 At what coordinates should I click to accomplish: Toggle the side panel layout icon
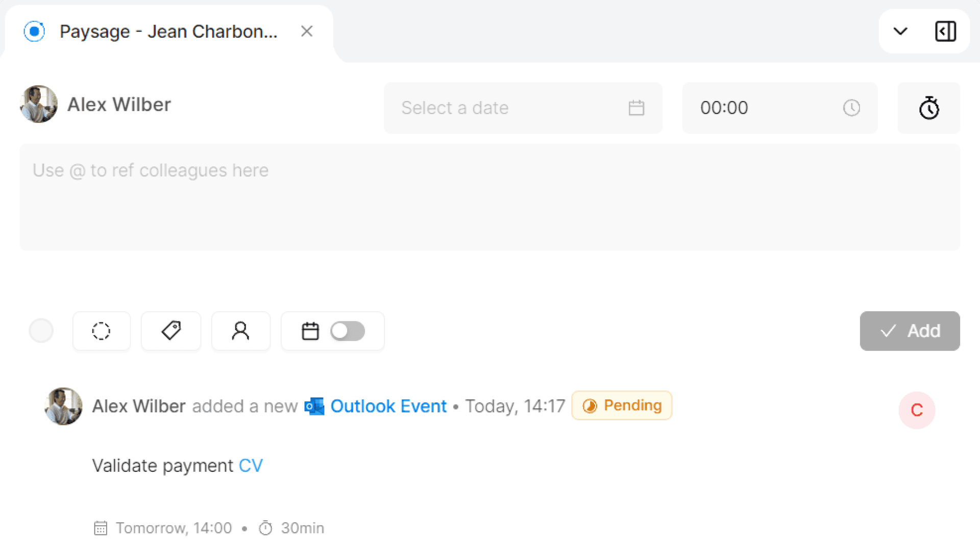click(945, 32)
